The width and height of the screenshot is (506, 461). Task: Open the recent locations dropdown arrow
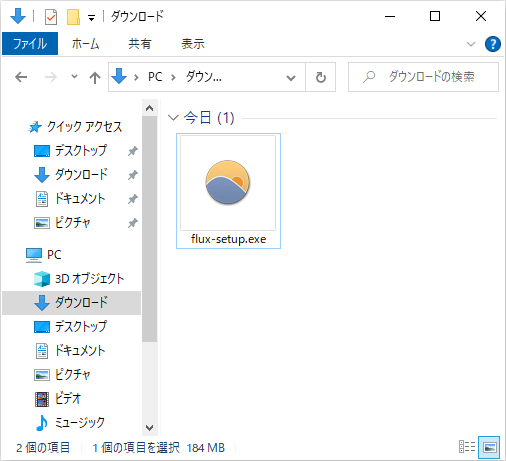point(74,77)
